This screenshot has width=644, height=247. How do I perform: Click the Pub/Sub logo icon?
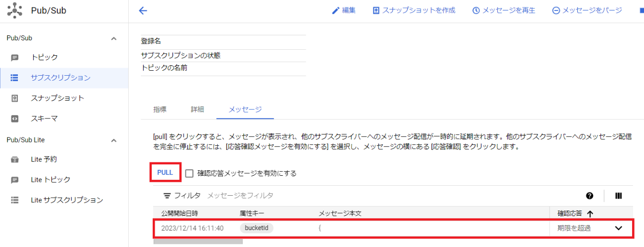point(14,10)
